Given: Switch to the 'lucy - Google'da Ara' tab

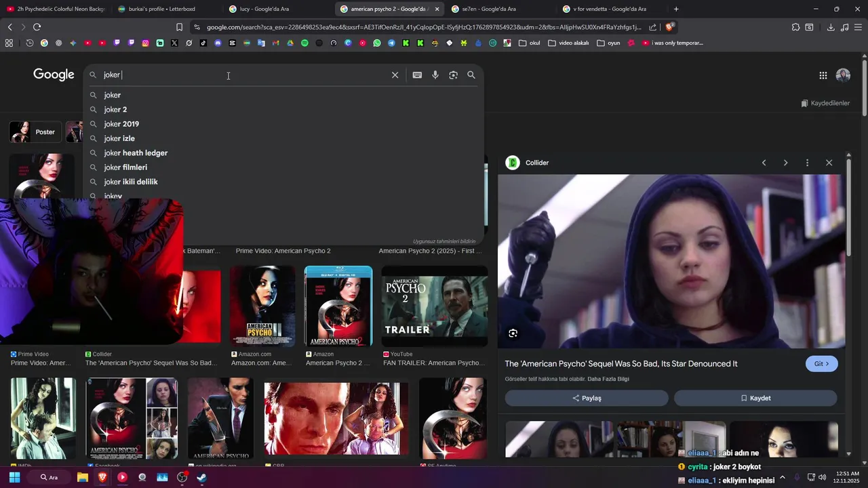Looking at the screenshot, I should click(x=275, y=9).
